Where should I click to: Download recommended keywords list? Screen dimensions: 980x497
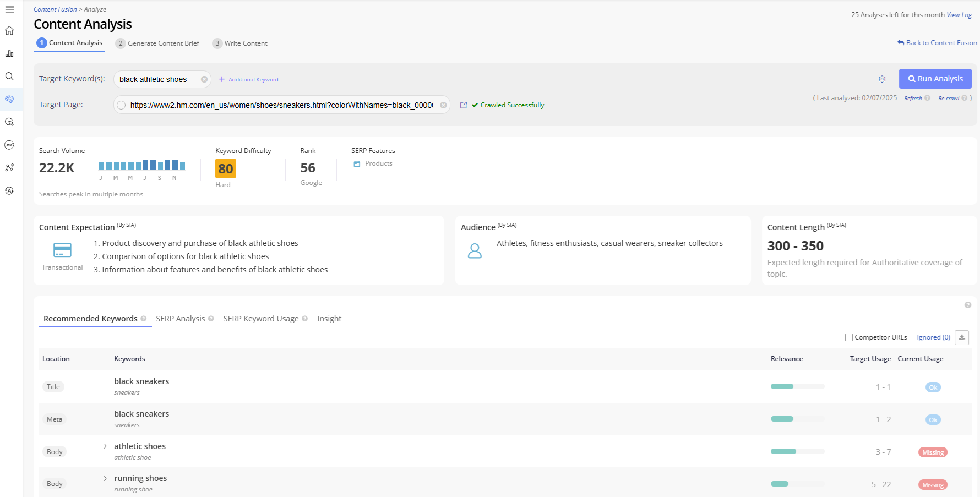(962, 337)
